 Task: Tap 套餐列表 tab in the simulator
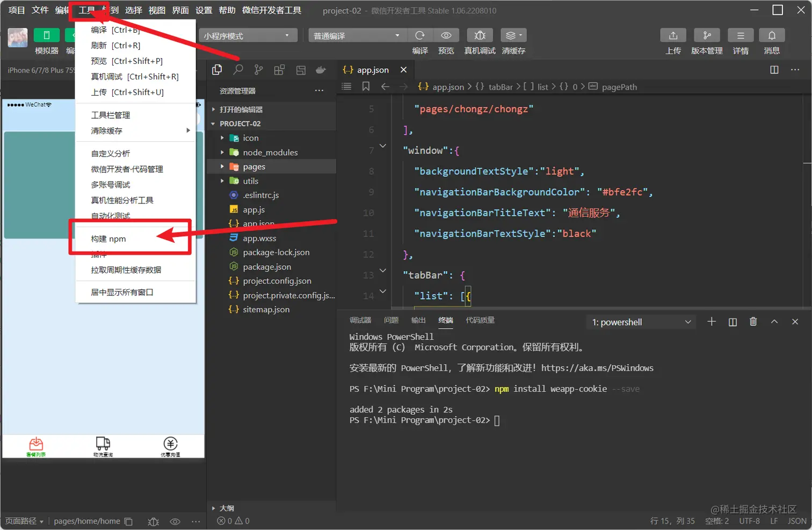[x=36, y=447]
